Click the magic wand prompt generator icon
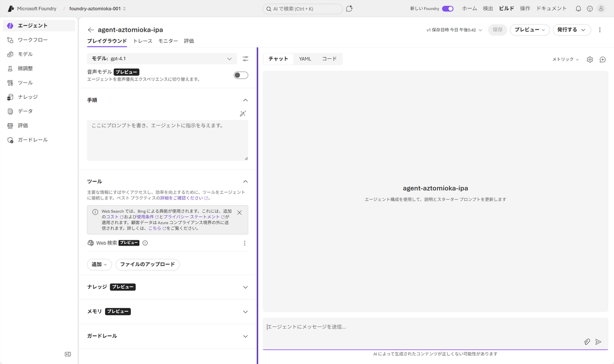Viewport: 614px width, 364px height. pos(243,114)
